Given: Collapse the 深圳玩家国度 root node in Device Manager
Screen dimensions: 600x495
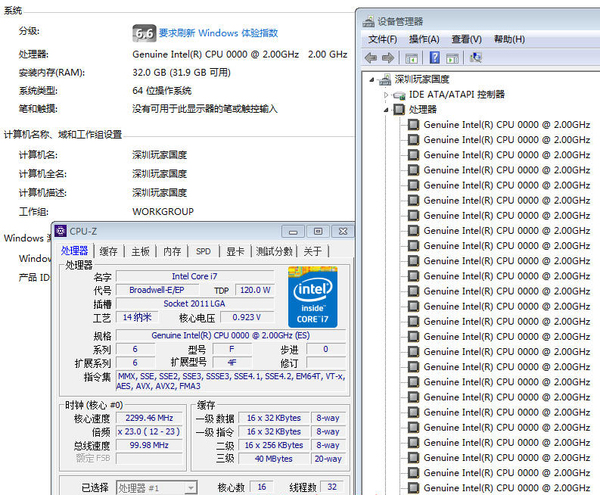Looking at the screenshot, I should point(372,80).
